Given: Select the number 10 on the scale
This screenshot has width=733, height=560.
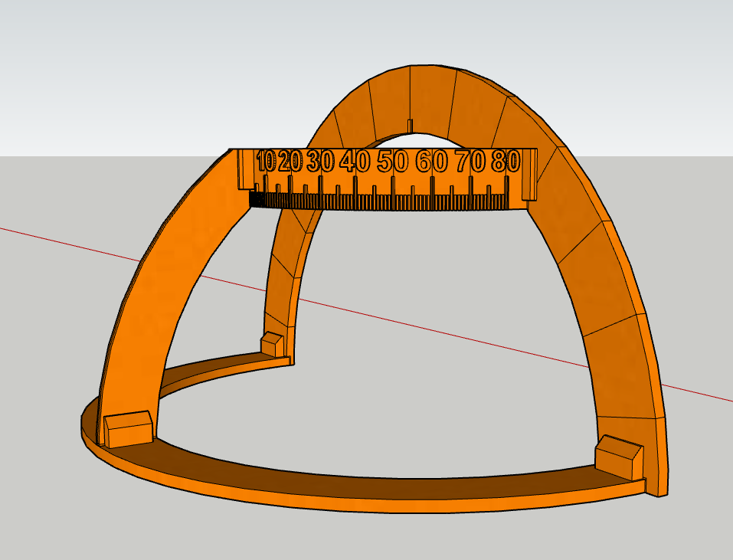Looking at the screenshot, I should [x=267, y=161].
